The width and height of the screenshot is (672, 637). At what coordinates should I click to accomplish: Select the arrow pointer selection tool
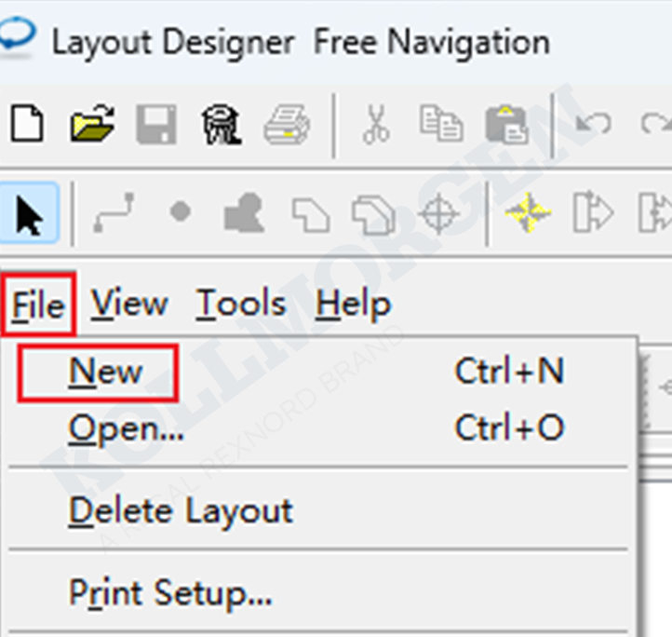(29, 214)
